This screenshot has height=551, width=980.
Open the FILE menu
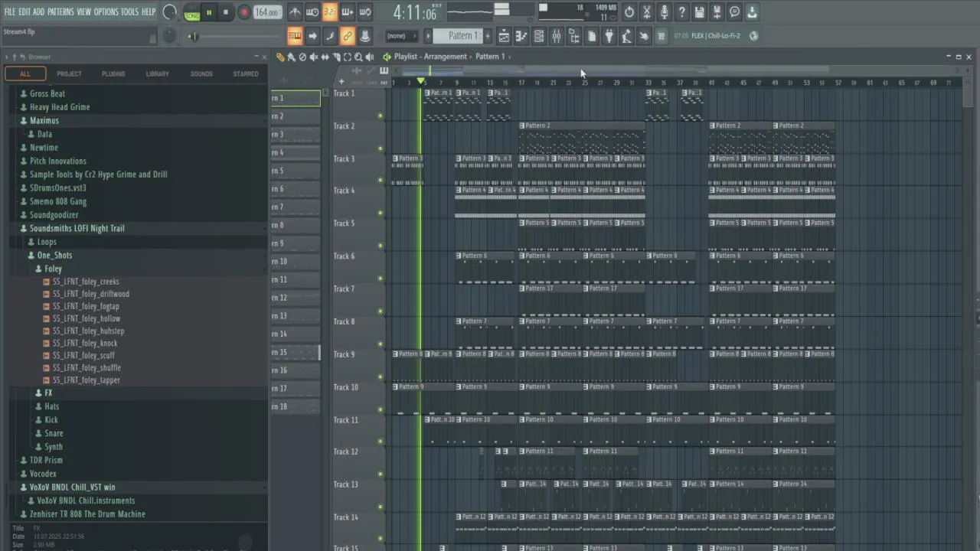point(10,11)
